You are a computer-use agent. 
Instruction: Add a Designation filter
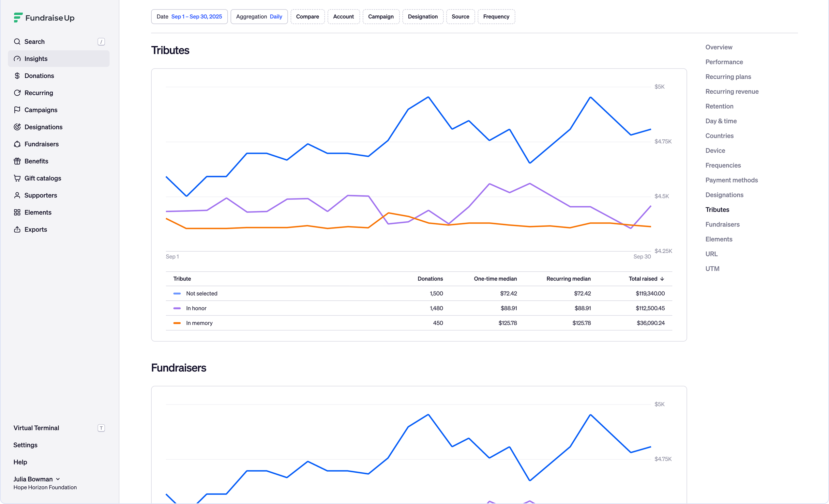423,17
